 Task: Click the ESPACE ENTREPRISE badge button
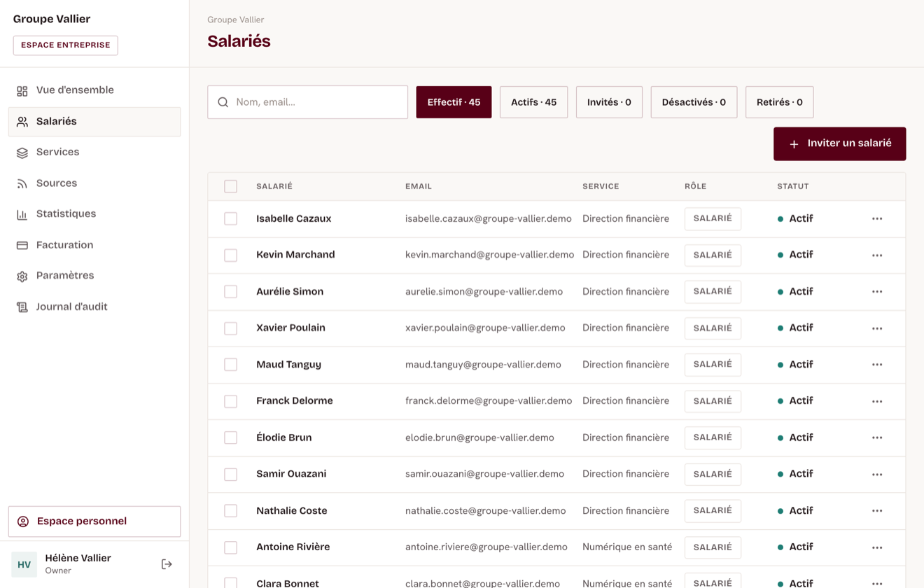[x=66, y=45]
